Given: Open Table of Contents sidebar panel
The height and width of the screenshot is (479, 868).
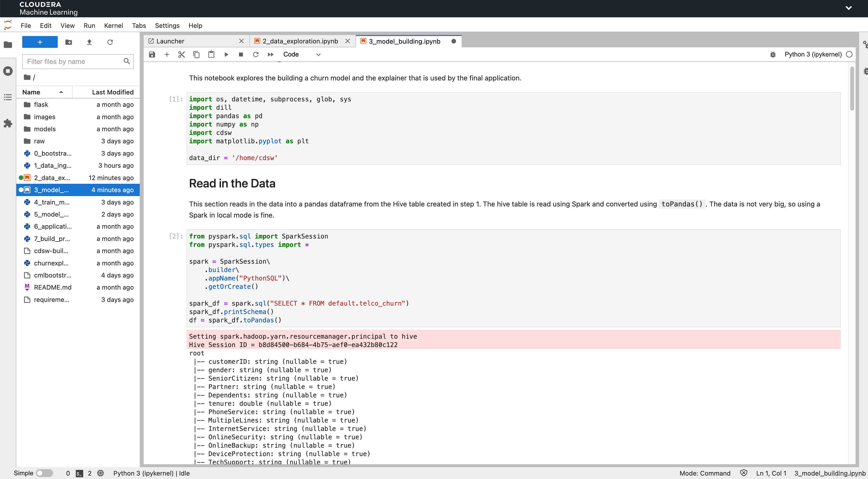Looking at the screenshot, I should pos(8,97).
